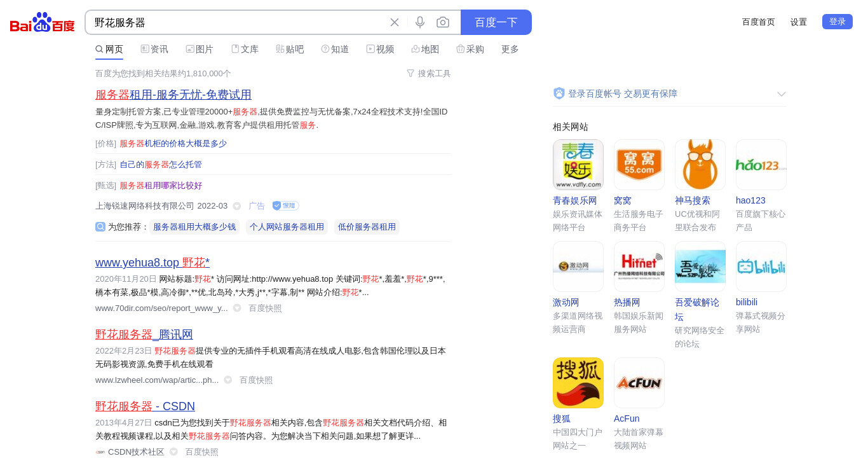Start voice search with microphone icon
Screen dimensions: 868x463
click(420, 22)
